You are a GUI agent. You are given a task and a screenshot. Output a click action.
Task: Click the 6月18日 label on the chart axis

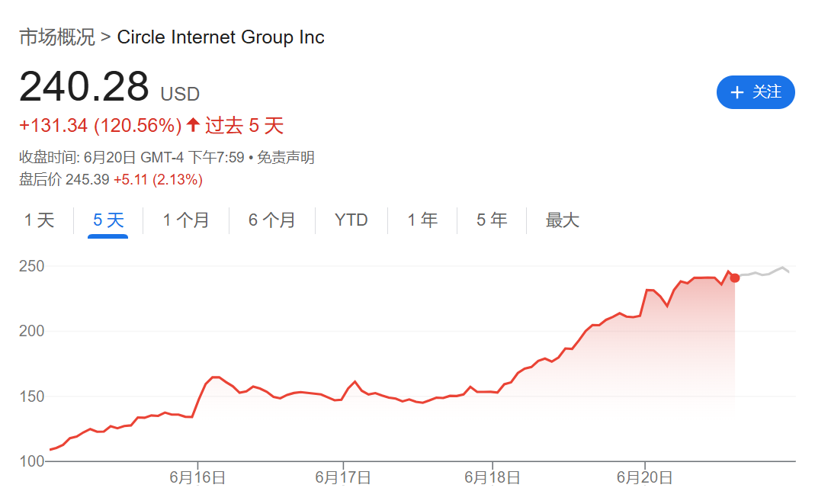click(491, 477)
